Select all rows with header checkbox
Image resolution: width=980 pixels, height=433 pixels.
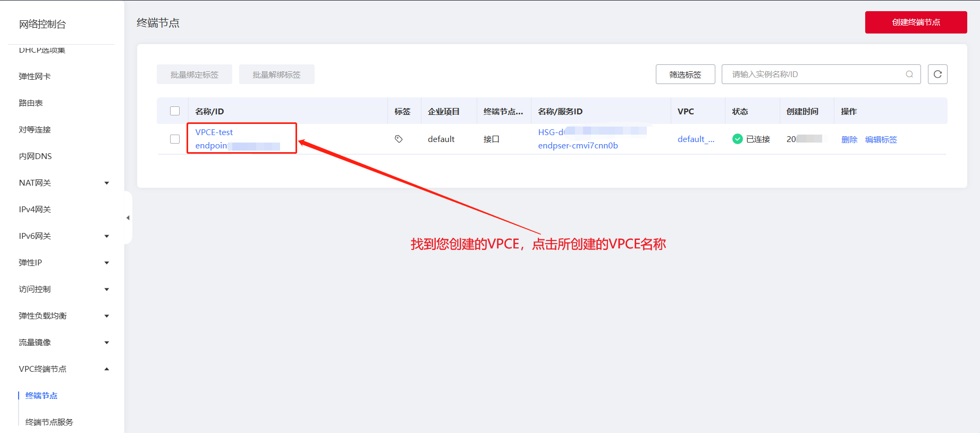(175, 111)
